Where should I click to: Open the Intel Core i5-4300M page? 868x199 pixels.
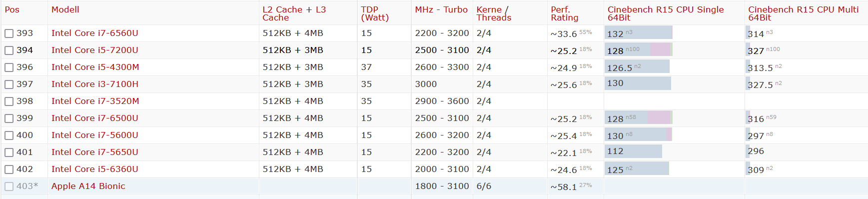(95, 67)
